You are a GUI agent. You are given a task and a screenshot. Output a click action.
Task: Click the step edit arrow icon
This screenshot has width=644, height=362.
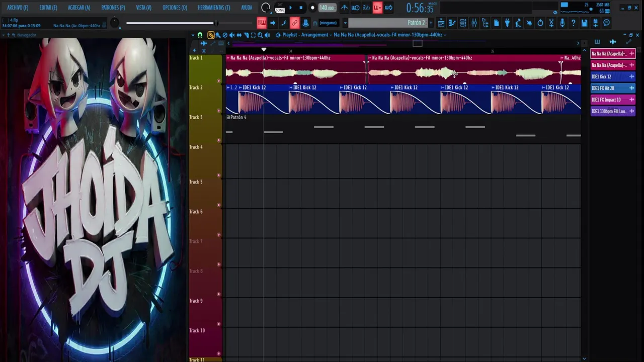click(273, 23)
